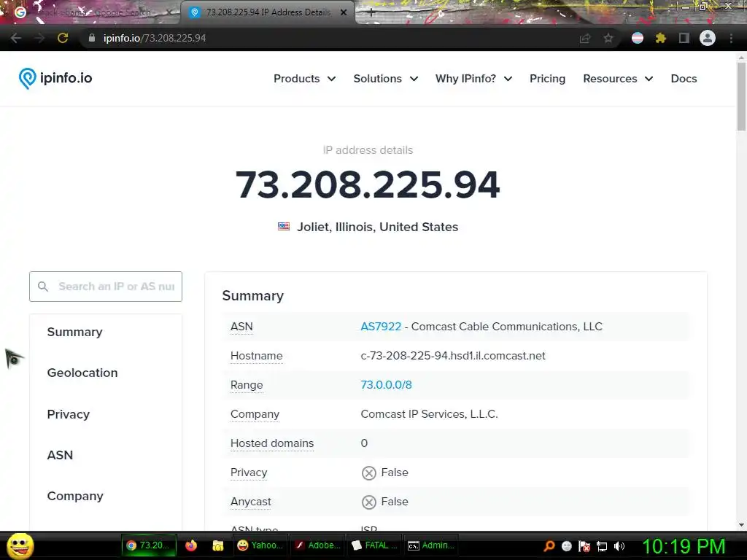Jump to Privacy in the sidebar
747x560 pixels.
click(68, 414)
